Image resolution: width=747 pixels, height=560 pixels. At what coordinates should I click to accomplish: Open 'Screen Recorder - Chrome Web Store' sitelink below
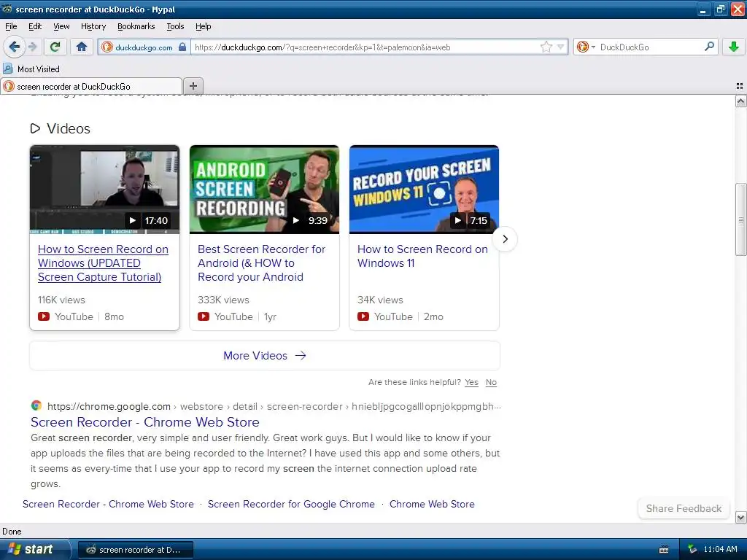[108, 505]
